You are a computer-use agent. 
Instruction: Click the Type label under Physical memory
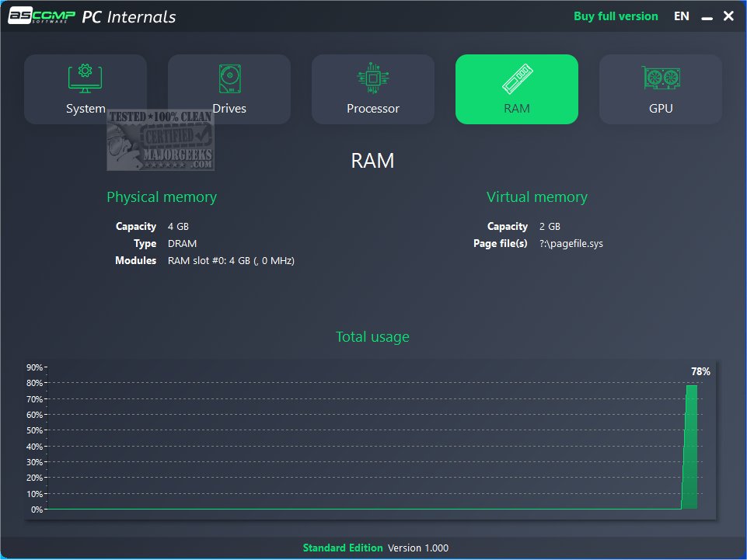(145, 244)
